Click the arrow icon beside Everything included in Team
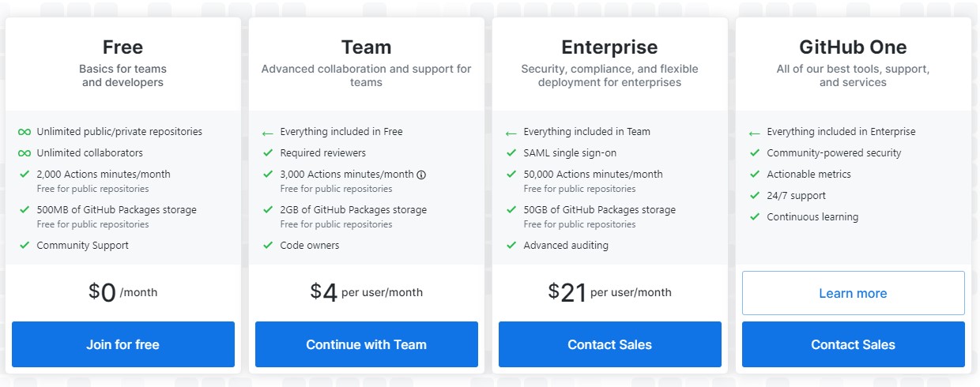The height and width of the screenshot is (387, 980). (x=511, y=133)
